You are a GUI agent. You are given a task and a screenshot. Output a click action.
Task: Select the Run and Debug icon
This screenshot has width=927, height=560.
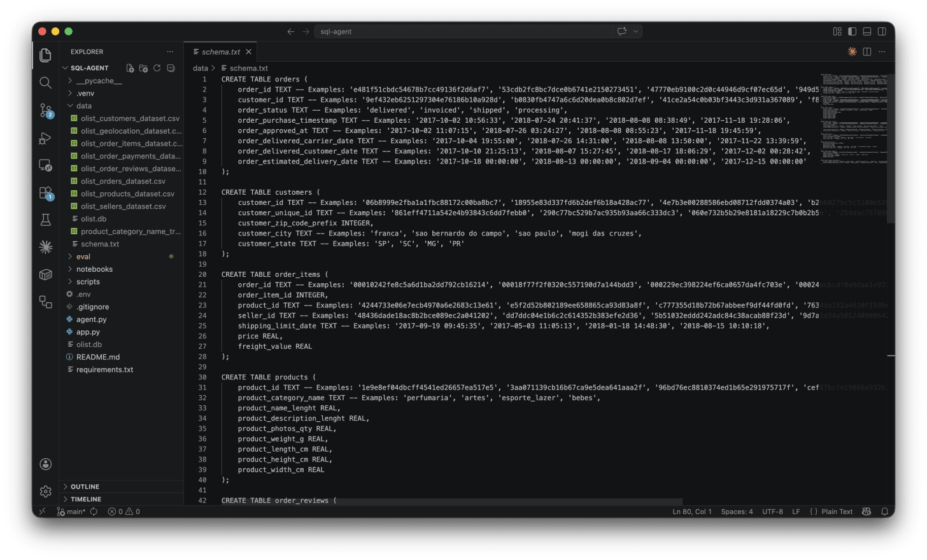click(45, 138)
